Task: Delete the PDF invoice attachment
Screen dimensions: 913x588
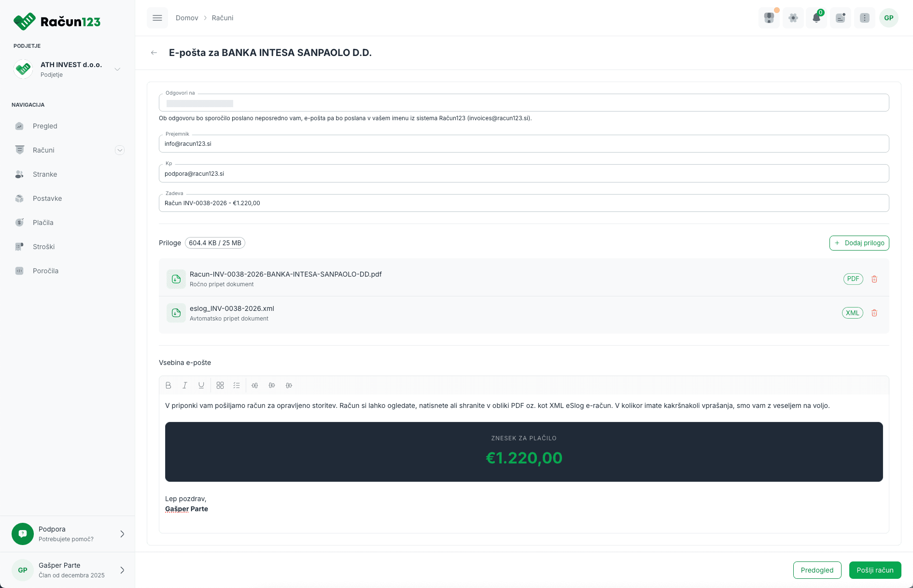Action: pyautogui.click(x=874, y=279)
